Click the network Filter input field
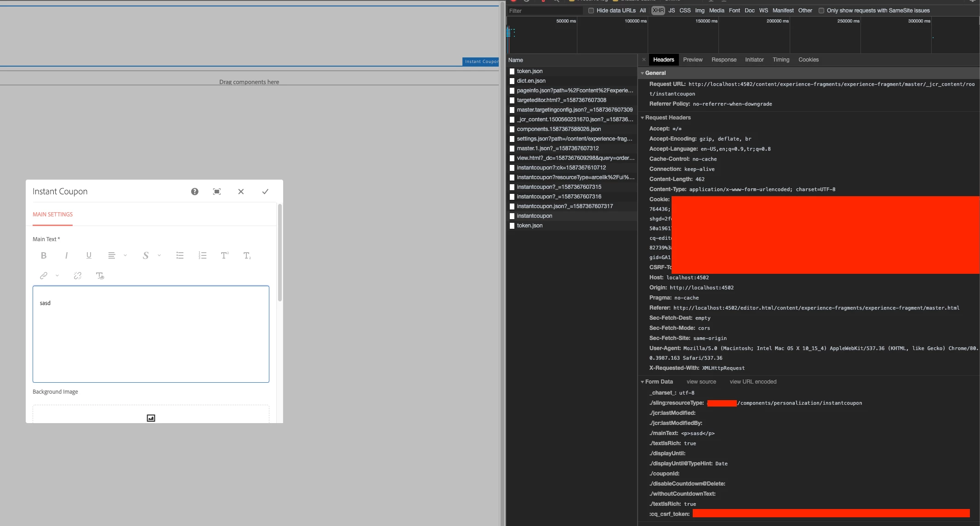 click(545, 11)
